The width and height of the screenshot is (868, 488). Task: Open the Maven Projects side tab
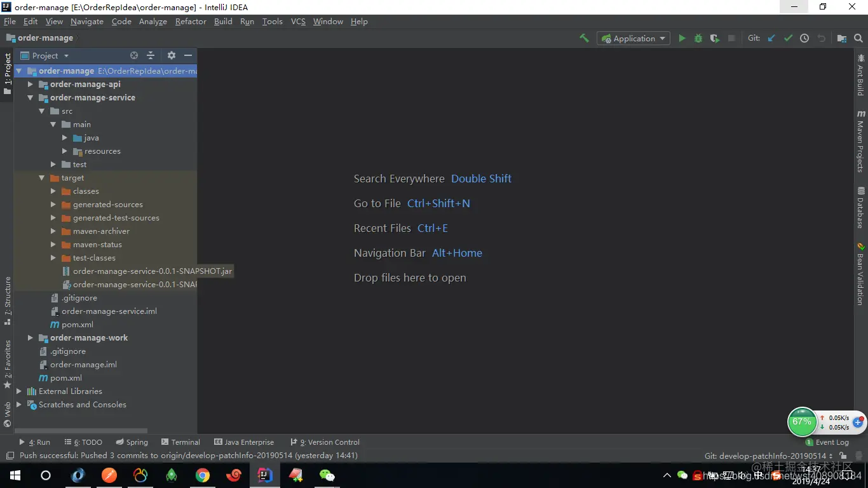tap(860, 141)
